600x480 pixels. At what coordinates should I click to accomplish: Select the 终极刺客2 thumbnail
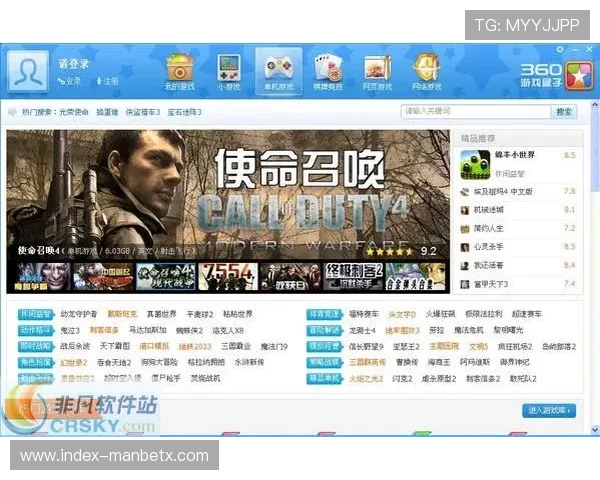coord(353,276)
